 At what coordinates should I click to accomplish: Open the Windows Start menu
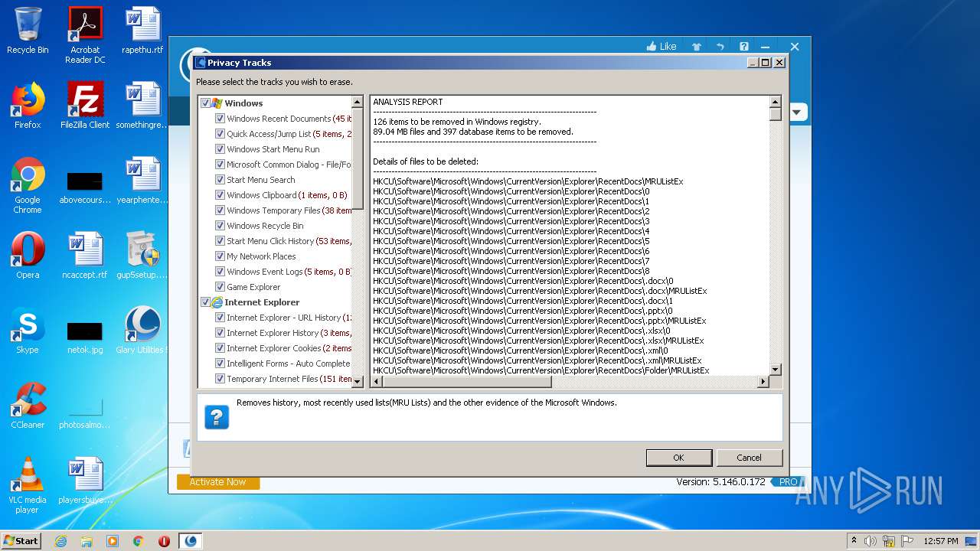(x=21, y=541)
